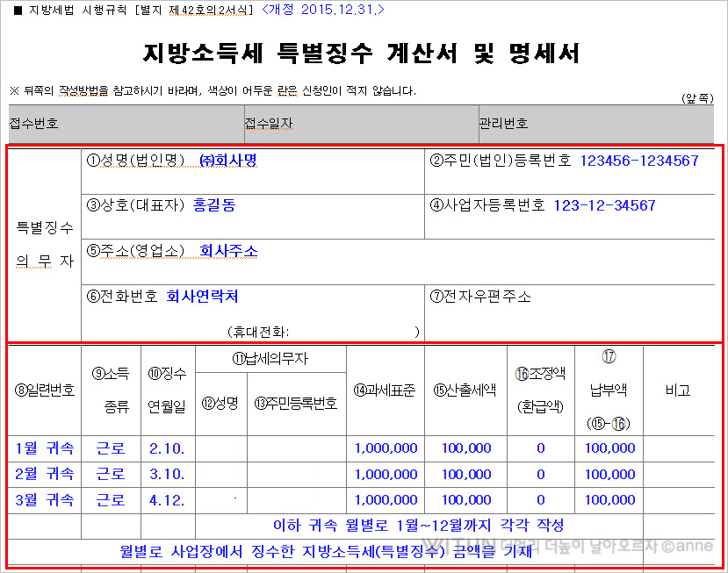Click the ⑩징수 연월일 column header
728x573 pixels.
coord(168,390)
